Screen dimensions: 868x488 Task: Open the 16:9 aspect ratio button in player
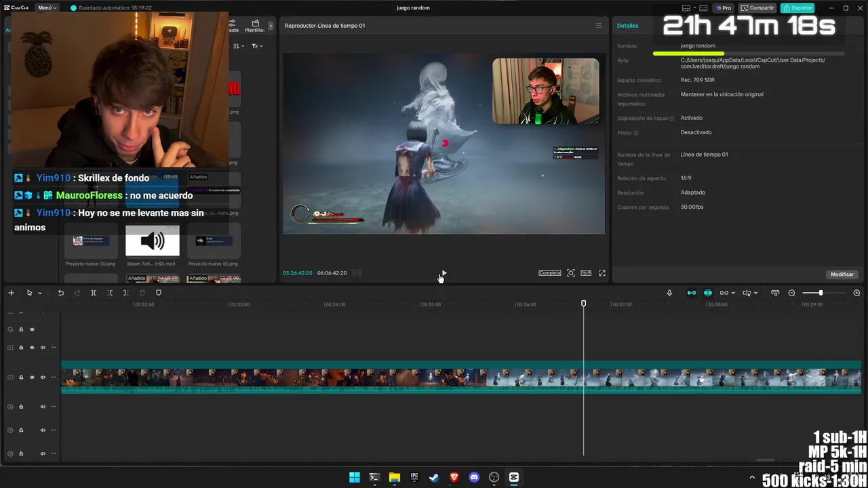pos(586,273)
